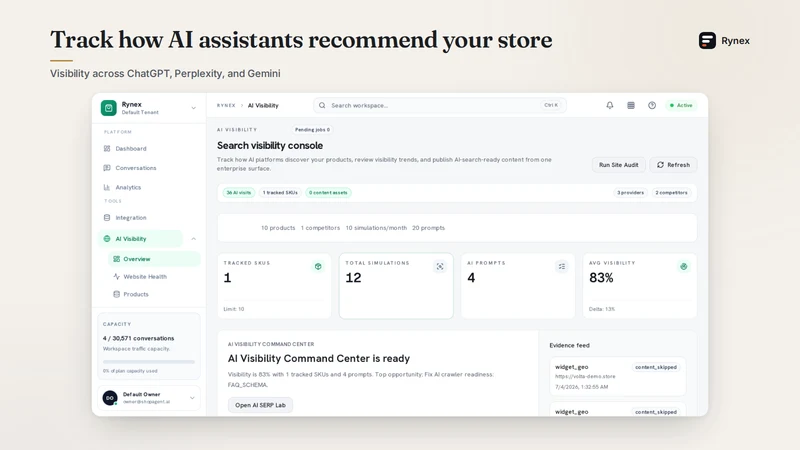The height and width of the screenshot is (450, 800).
Task: Click the Tracked SKUs card icon
Action: point(318,266)
